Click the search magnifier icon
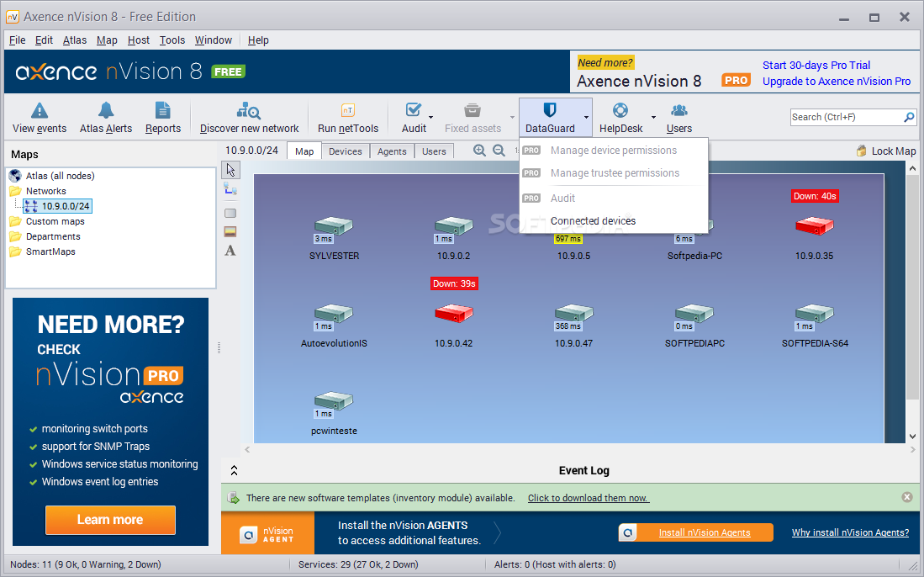This screenshot has height=577, width=924. point(909,117)
